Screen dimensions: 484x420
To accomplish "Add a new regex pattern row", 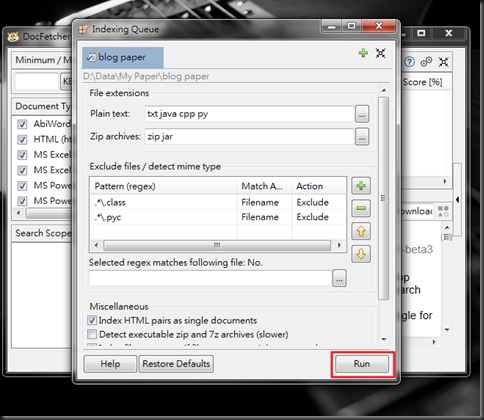I will (361, 186).
